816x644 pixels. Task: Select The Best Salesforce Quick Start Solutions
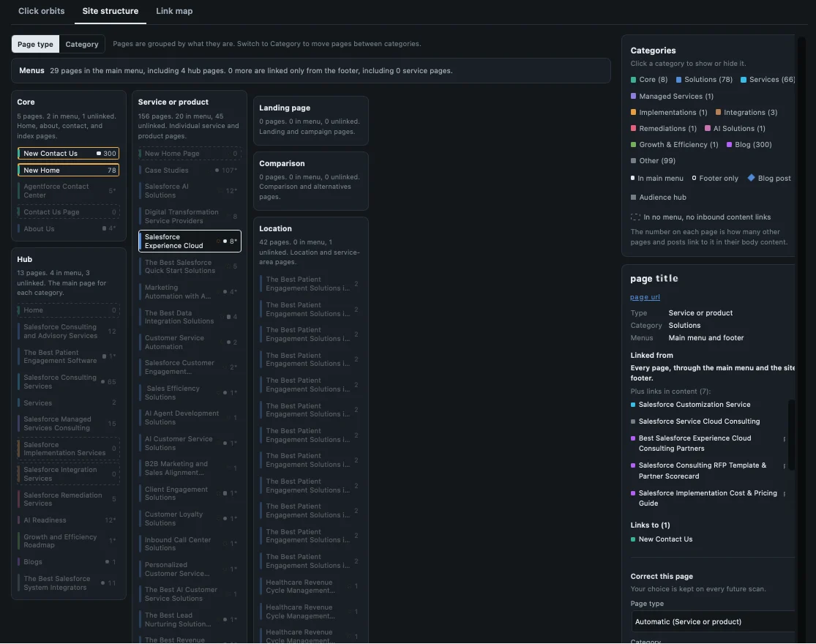tap(190, 266)
